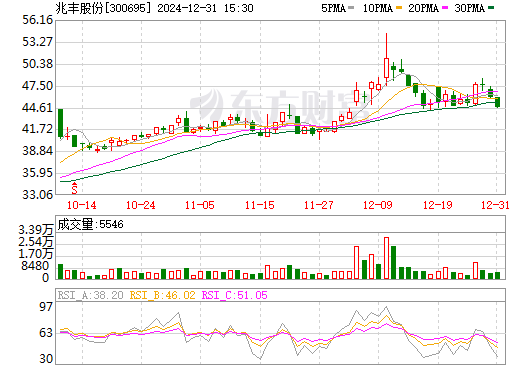520x365 pixels.
Task: Click the 30 RSI axis label
Action: coord(46,359)
